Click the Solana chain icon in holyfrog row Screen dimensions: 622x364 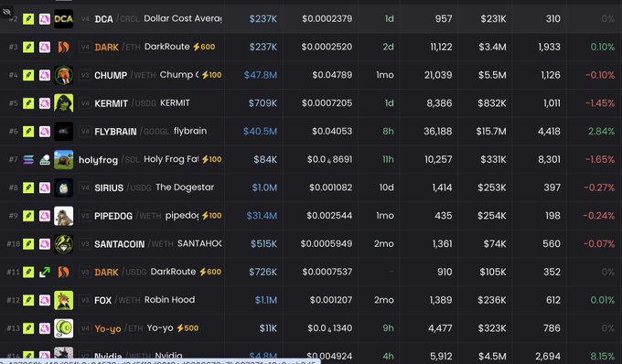click(28, 160)
